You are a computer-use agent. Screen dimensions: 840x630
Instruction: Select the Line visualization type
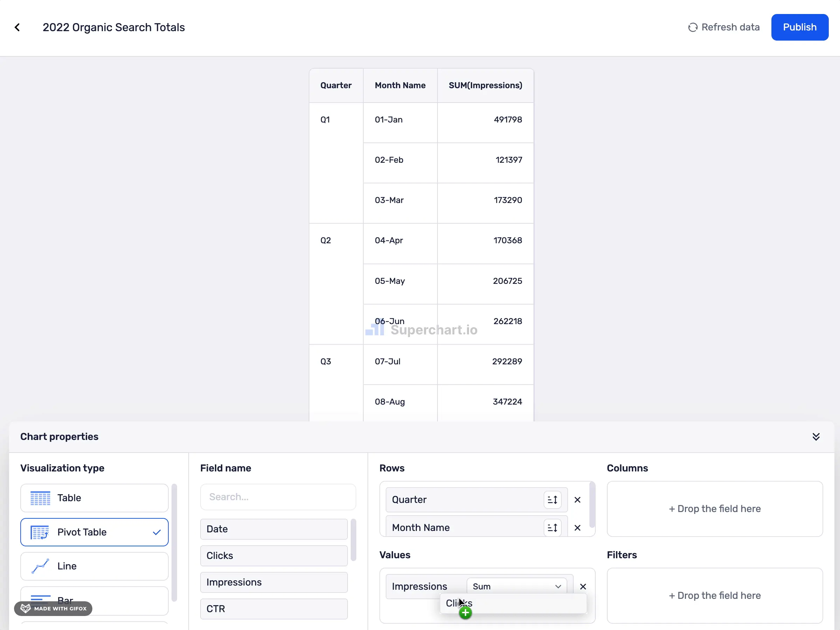tap(94, 566)
